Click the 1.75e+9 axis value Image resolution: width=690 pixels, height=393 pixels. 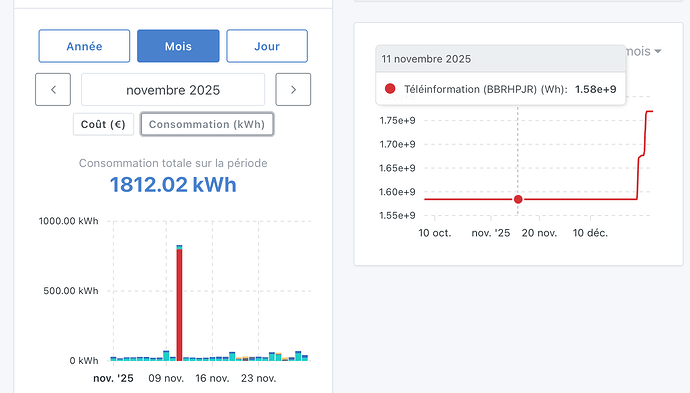(397, 121)
